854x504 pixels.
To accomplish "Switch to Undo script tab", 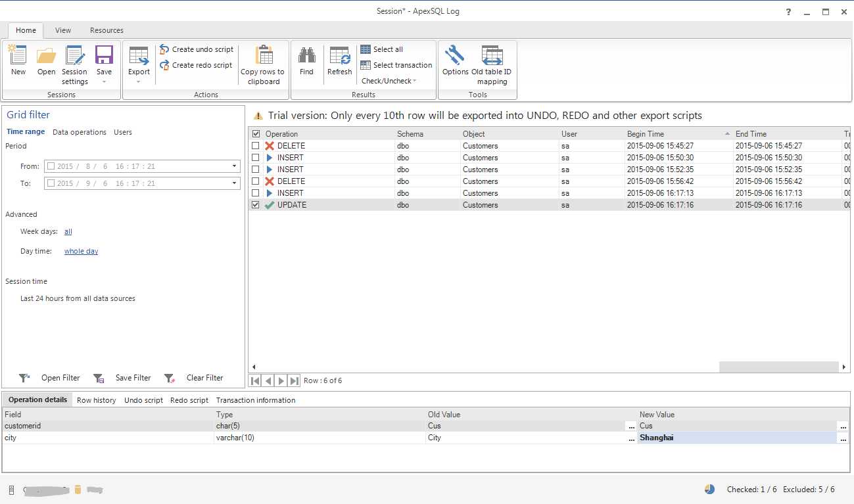I will click(143, 400).
